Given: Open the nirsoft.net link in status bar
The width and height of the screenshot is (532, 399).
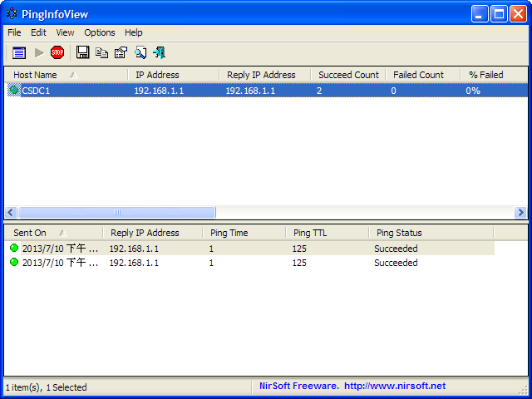Looking at the screenshot, I should point(395,386).
